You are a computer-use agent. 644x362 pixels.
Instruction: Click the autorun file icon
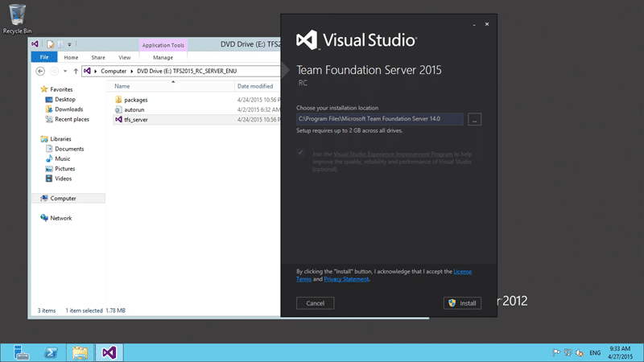(x=118, y=109)
